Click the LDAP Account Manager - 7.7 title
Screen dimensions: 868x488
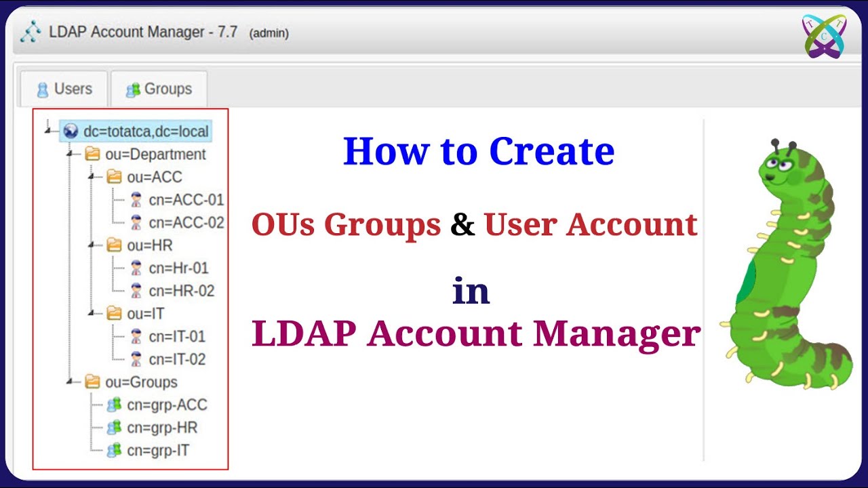pyautogui.click(x=143, y=32)
